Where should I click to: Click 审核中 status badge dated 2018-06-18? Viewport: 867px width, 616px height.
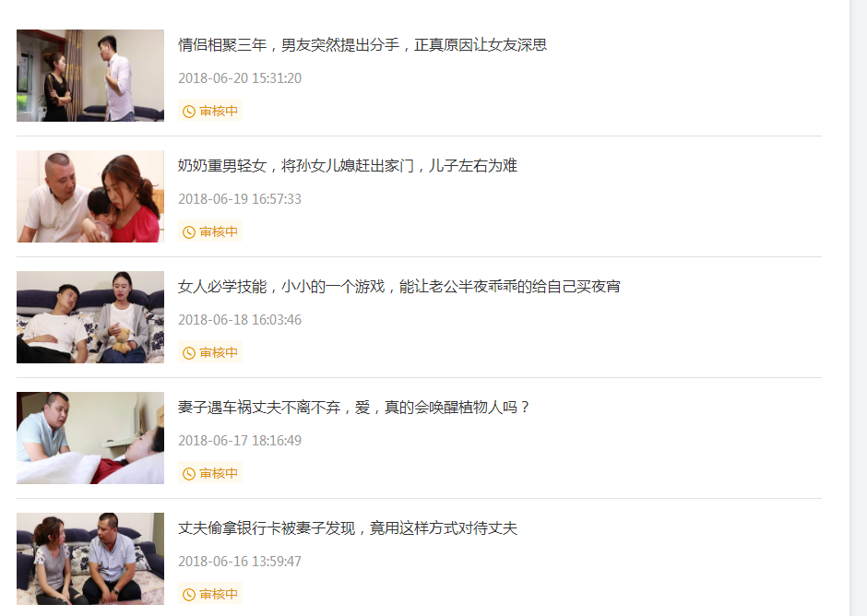(210, 352)
